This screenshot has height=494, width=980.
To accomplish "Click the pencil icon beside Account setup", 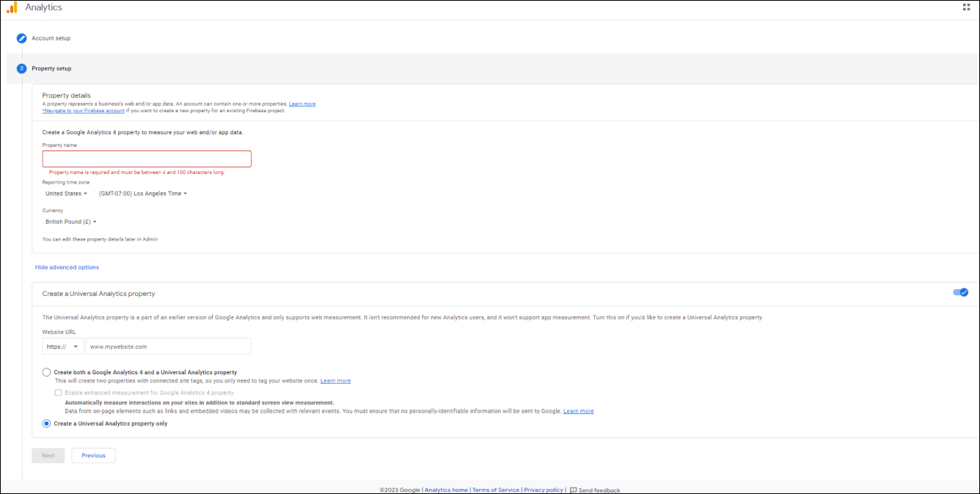I will point(22,38).
